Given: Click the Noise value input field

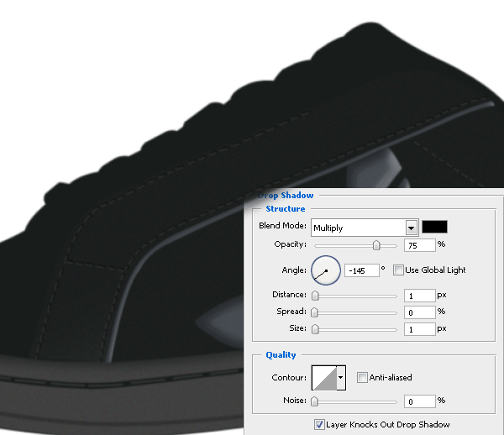Looking at the screenshot, I should point(420,401).
